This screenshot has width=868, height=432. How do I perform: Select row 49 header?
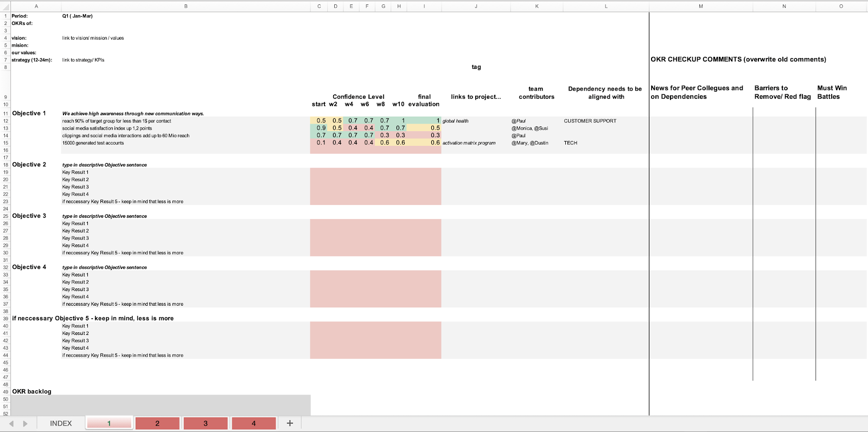(5, 391)
